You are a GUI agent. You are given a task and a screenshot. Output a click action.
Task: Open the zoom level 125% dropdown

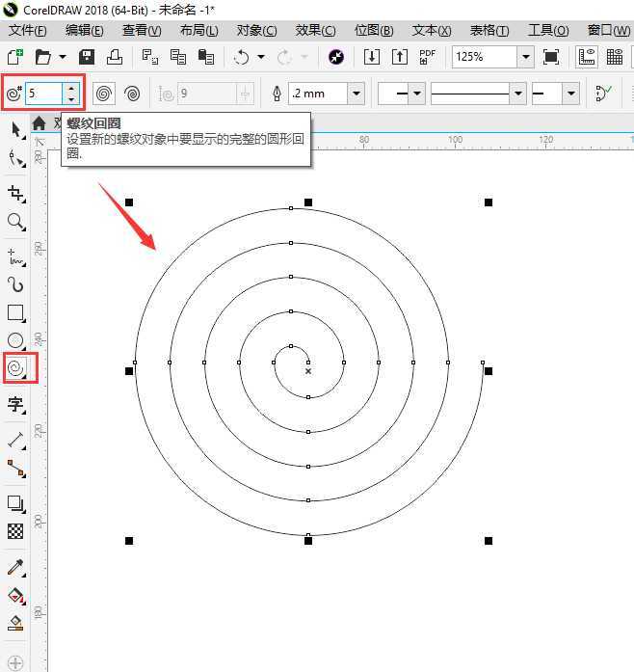(x=525, y=57)
